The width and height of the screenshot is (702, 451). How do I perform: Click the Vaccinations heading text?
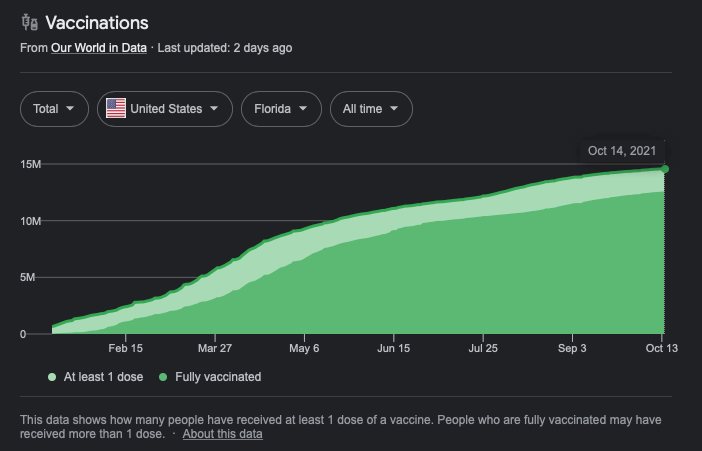click(x=97, y=23)
